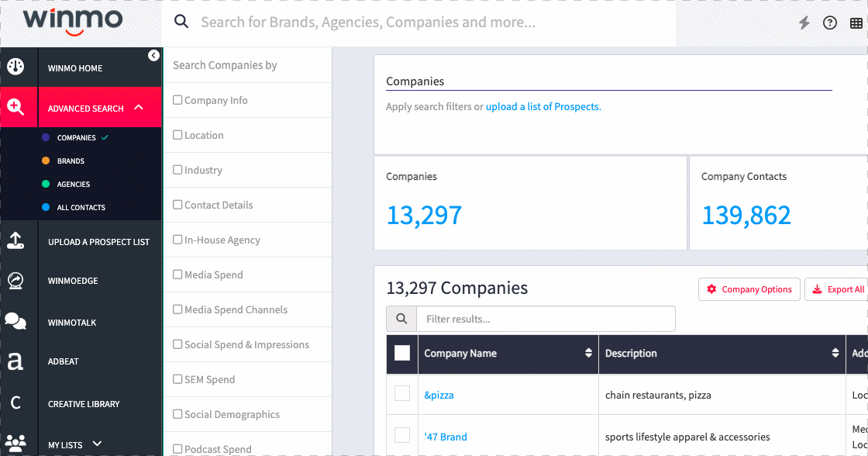Check the Company Info filter checkbox
868x456 pixels.
(x=177, y=100)
